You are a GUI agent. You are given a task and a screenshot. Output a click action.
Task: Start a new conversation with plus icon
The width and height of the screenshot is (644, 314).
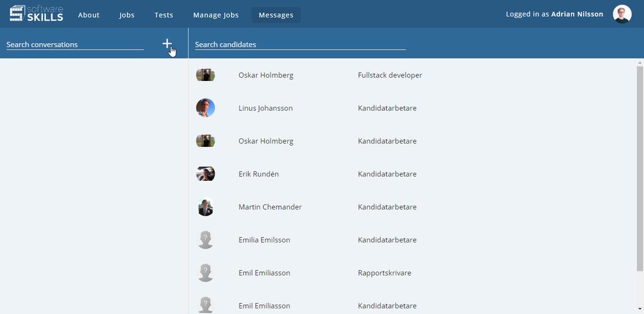point(167,43)
